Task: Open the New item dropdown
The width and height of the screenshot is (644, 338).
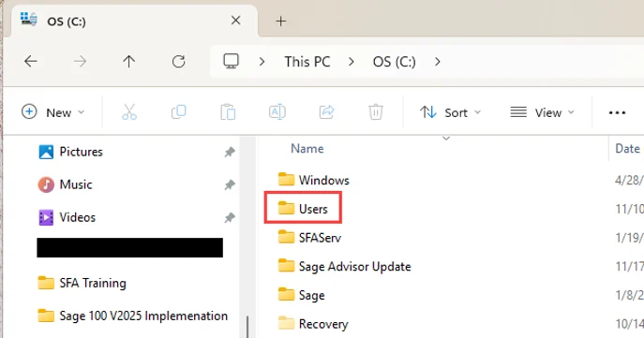Action: (x=52, y=112)
